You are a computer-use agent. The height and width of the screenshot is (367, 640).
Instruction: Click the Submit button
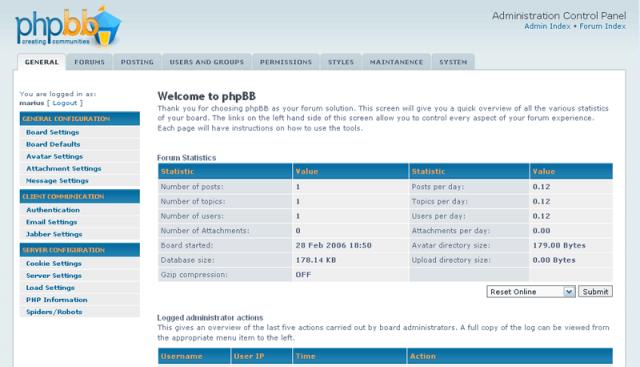pyautogui.click(x=595, y=291)
